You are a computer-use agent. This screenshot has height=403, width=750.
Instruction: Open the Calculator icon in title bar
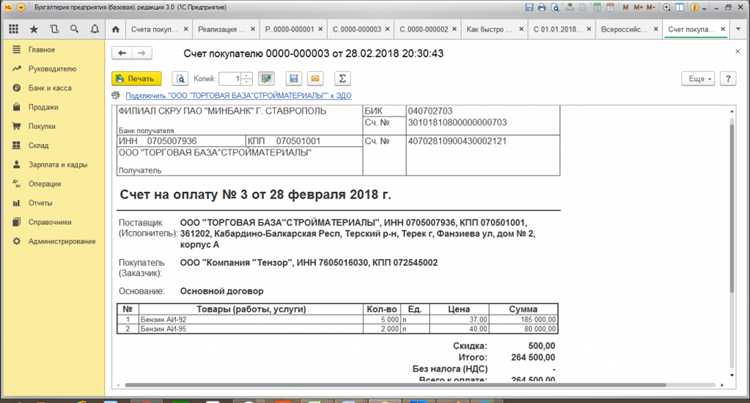pyautogui.click(x=597, y=7)
